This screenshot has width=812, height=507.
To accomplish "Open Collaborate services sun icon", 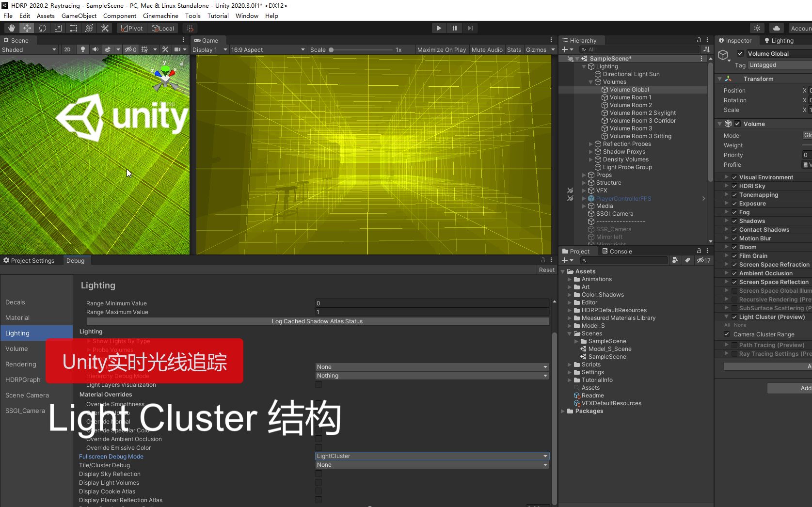I will 757,28.
